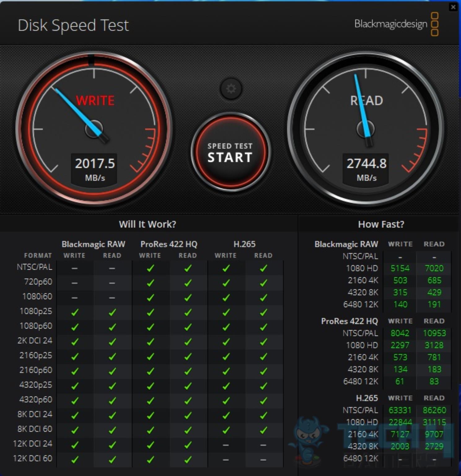
Task: Click Blackmagic RAW read checkmark for 8K DCI 24
Action: coord(112,415)
